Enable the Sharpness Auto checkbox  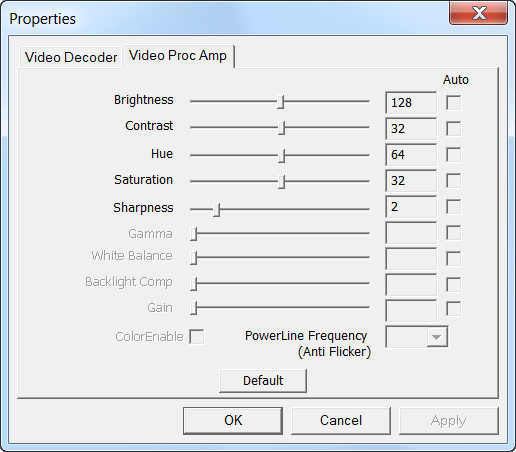tap(454, 207)
